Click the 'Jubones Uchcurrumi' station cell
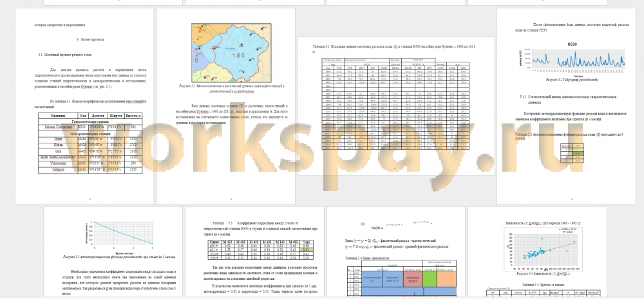Viewport: 644px width, 299px height. point(57,127)
